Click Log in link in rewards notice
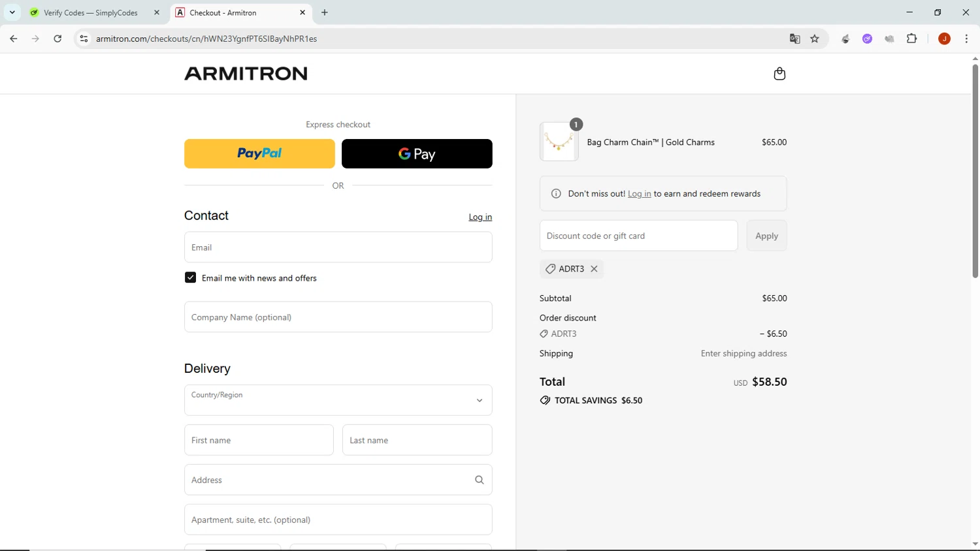Screen dimensions: 980x551 click(x=639, y=194)
